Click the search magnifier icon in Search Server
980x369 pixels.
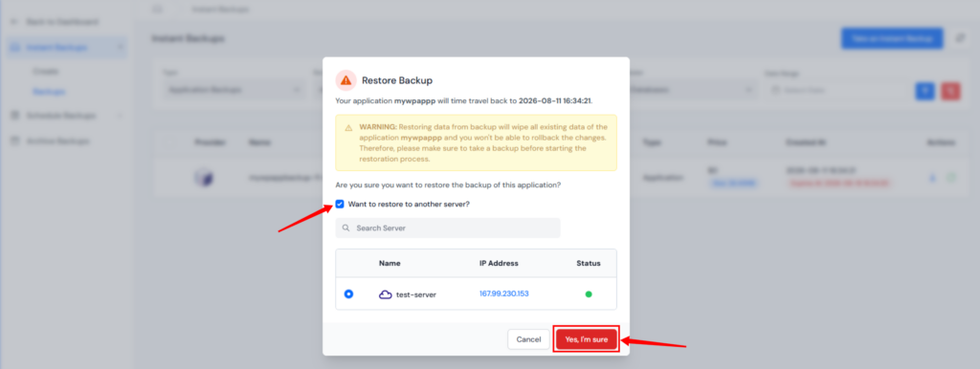tap(346, 228)
